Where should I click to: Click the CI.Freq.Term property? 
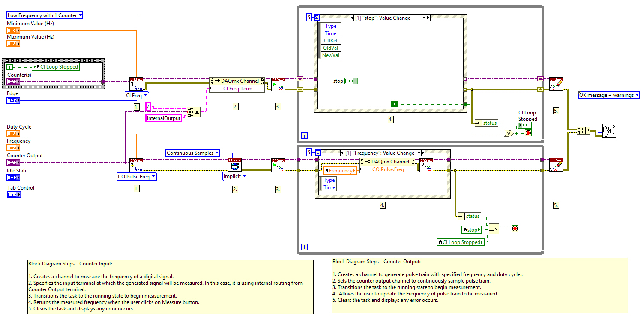click(x=237, y=89)
